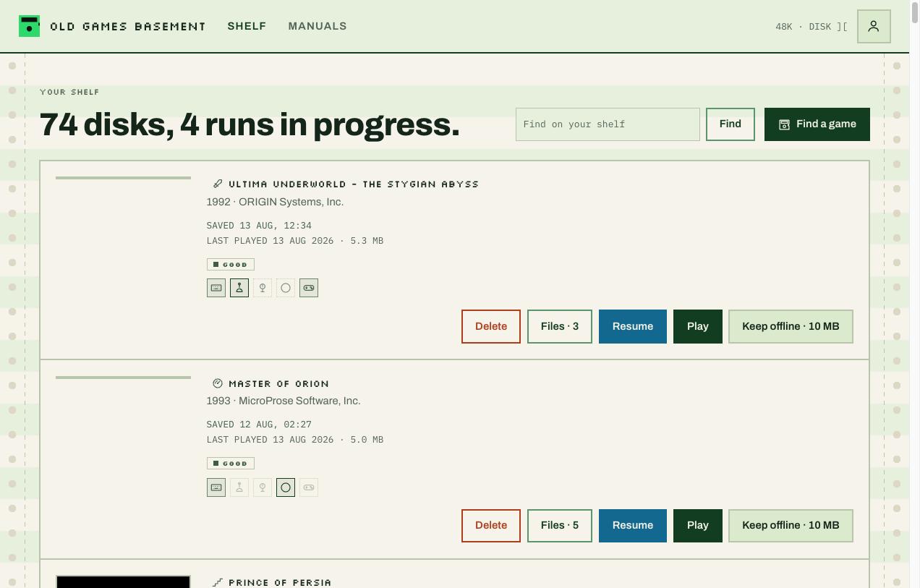Click '1992 · ORIGIN Systems, Inc.' text

[275, 202]
